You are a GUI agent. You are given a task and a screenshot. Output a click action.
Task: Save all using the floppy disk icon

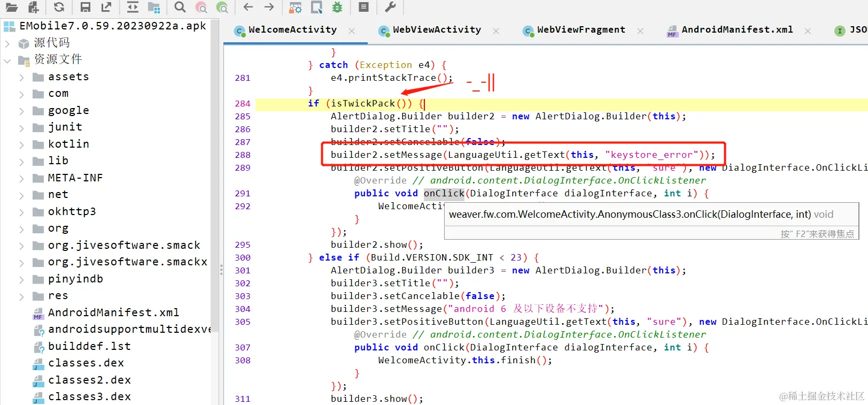(x=85, y=7)
